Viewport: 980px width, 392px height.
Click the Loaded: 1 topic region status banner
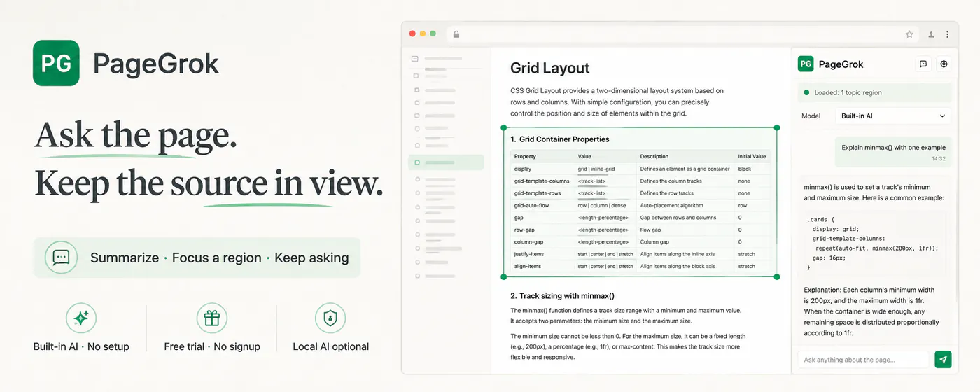click(875, 92)
